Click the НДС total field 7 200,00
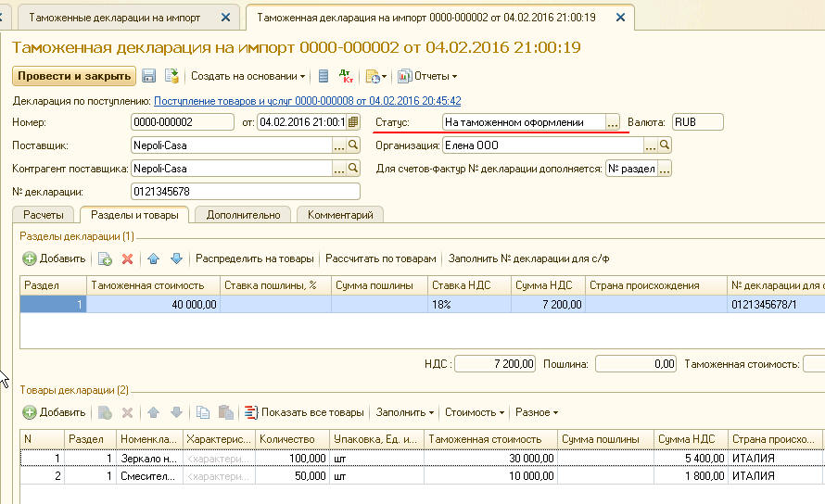The width and height of the screenshot is (825, 504). click(x=495, y=364)
